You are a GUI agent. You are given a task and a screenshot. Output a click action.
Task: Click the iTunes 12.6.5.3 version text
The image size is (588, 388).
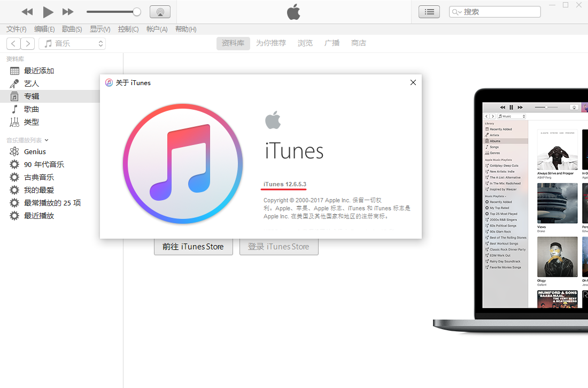pyautogui.click(x=284, y=184)
